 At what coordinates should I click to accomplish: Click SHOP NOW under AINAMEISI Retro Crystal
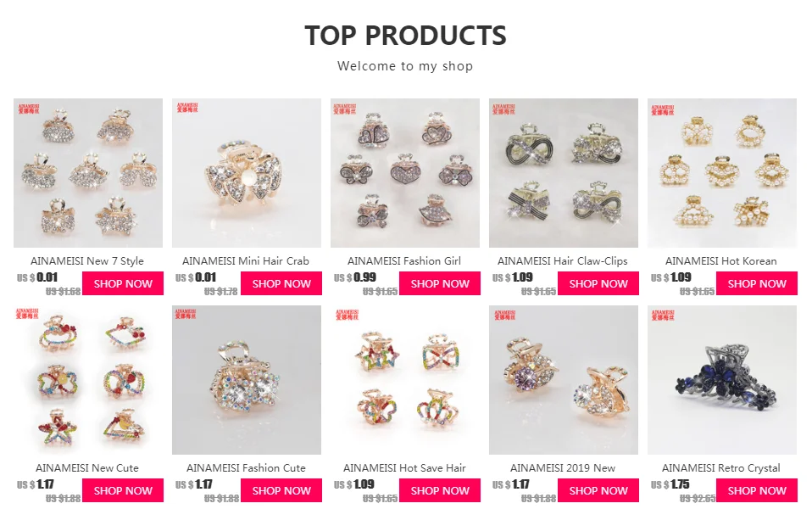(x=757, y=490)
